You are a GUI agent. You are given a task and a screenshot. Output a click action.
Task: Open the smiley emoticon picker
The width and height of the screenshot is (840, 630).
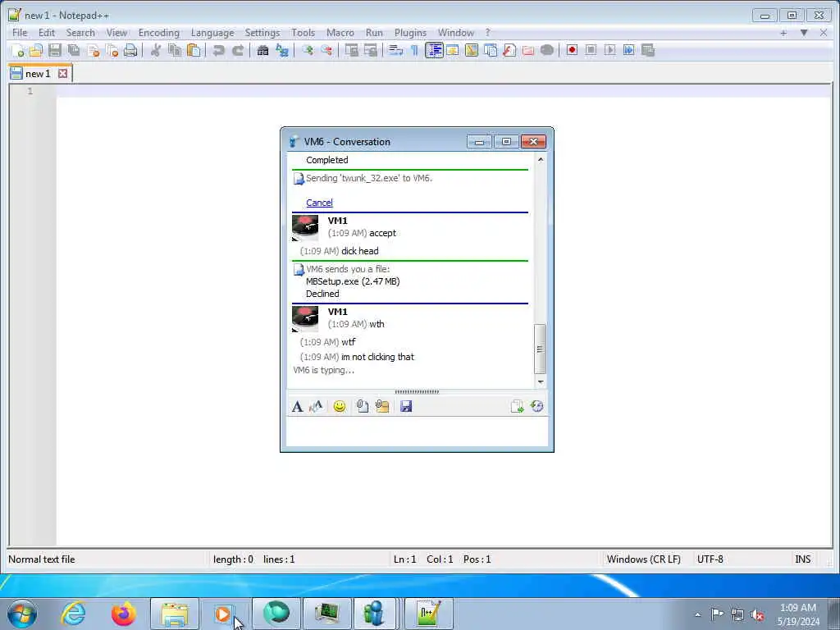pos(340,407)
